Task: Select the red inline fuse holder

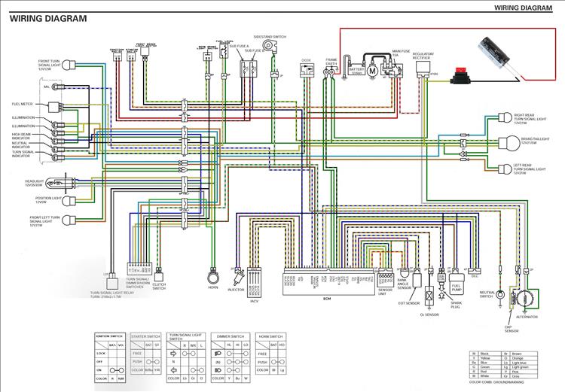Action: click(459, 77)
